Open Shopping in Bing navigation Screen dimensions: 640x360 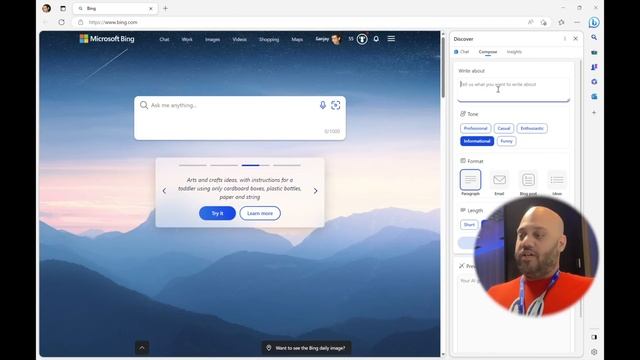pyautogui.click(x=269, y=40)
